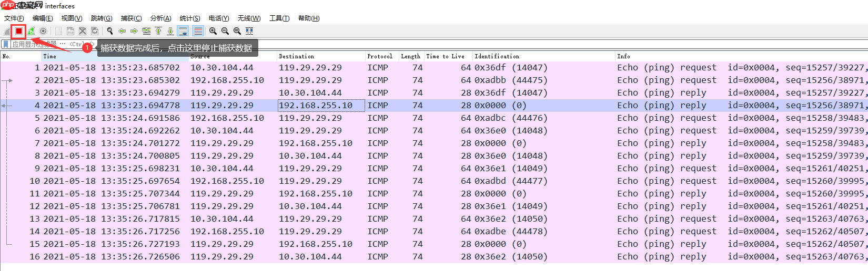Image resolution: width=868 pixels, height=271 pixels.
Task: Select packet 9 timestamp 13:35:25.698231
Action: 112,169
